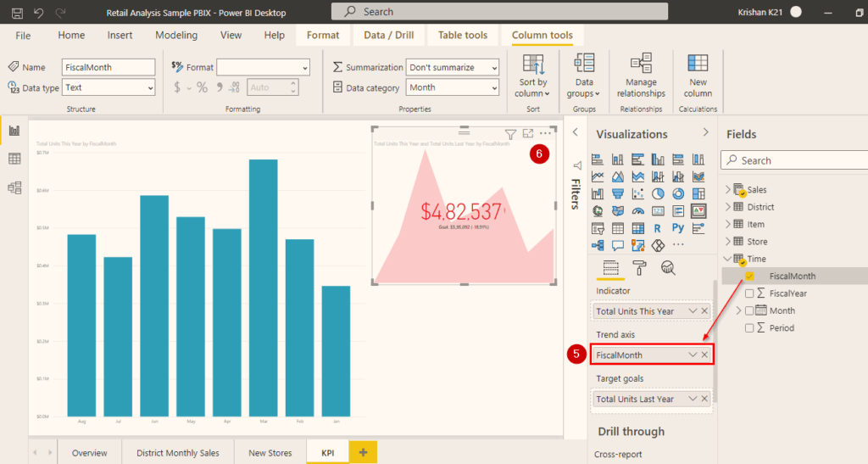Collapse the Time table in Fields
The image size is (868, 464).
(728, 259)
